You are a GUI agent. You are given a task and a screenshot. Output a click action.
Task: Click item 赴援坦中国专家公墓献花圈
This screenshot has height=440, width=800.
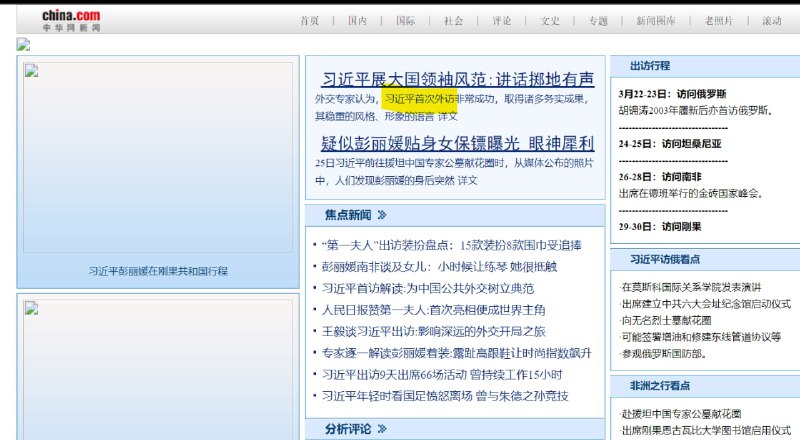point(681,414)
